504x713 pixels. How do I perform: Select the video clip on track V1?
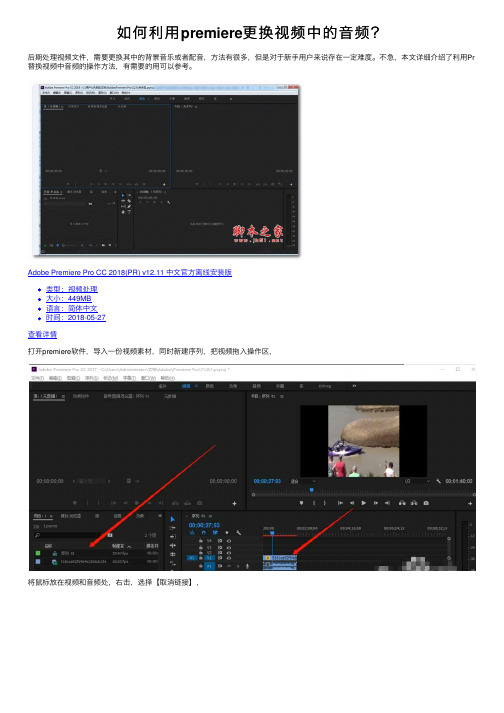(280, 558)
